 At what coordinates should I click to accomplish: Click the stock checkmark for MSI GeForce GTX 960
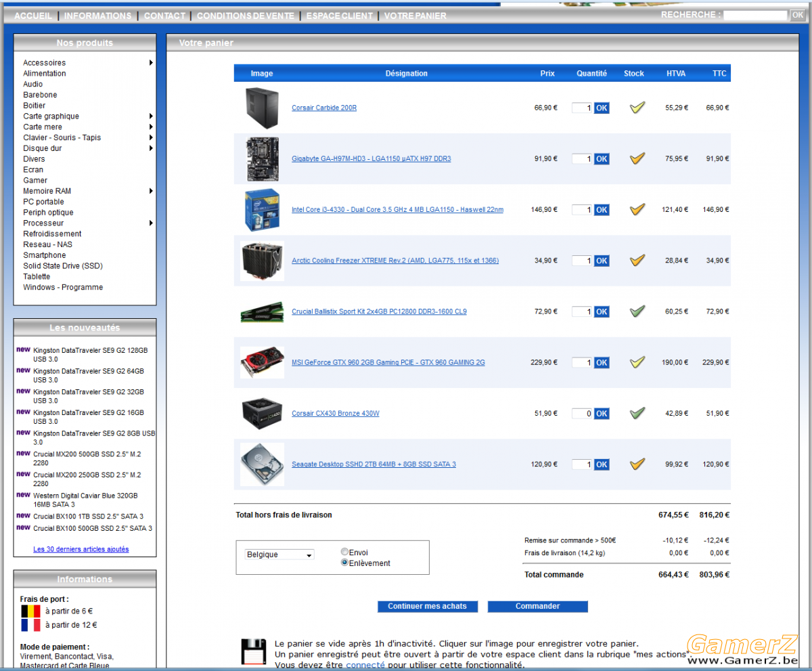[x=637, y=362]
